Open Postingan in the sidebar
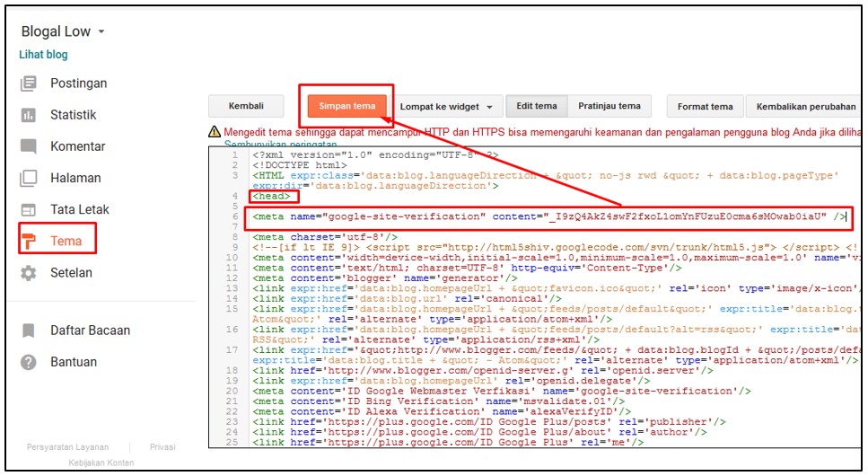The width and height of the screenshot is (868, 476). pos(79,84)
